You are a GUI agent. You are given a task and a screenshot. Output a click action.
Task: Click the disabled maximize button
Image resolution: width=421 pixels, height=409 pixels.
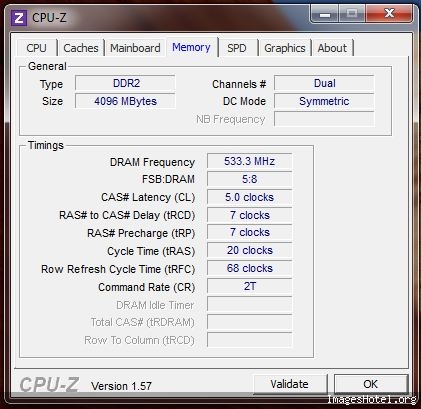coord(352,14)
